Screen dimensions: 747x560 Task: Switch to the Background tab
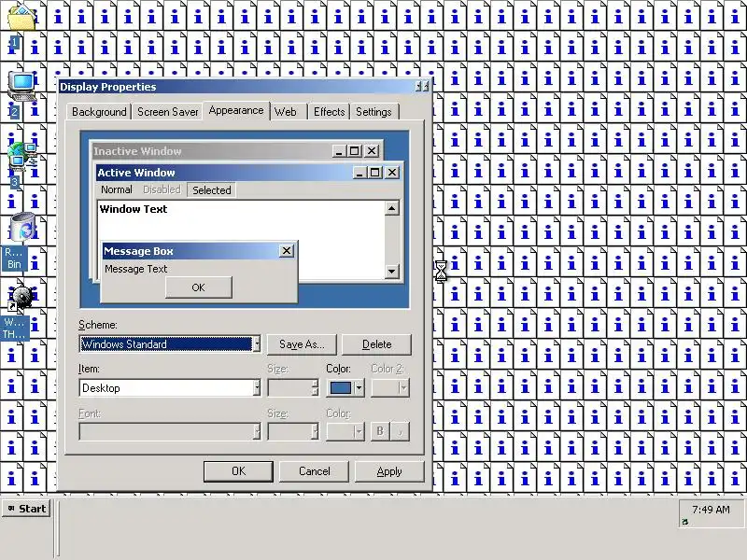pos(99,112)
